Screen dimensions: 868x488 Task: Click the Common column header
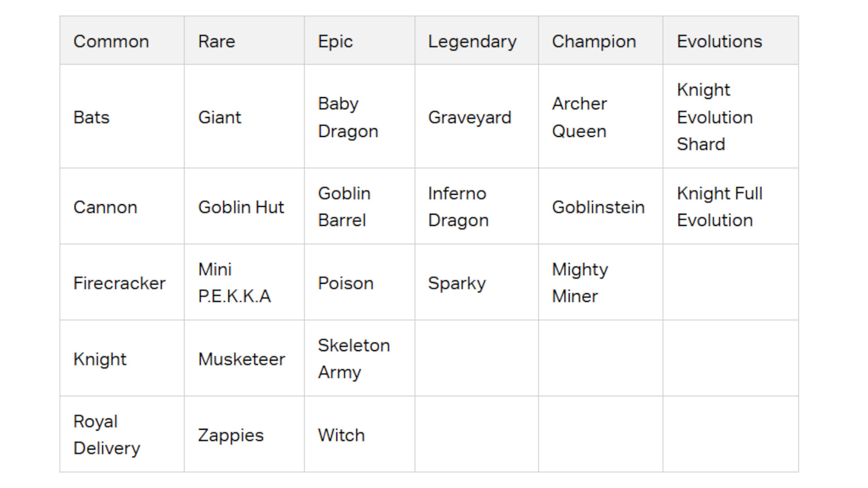pos(111,42)
